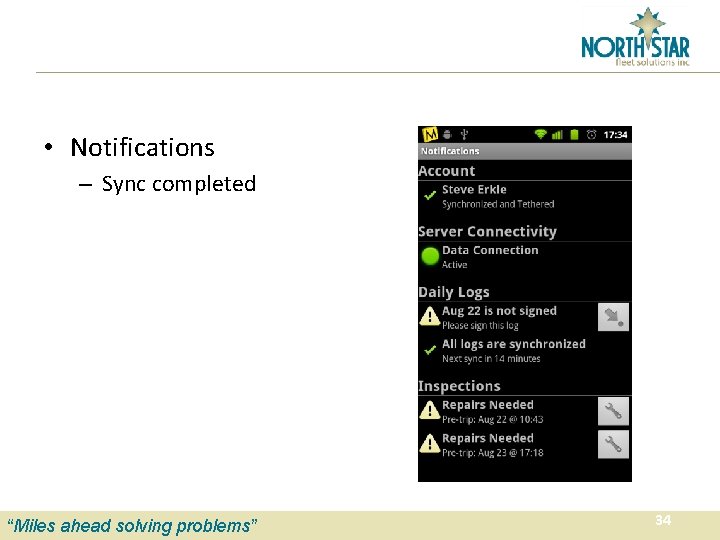This screenshot has width=720, height=540.
Task: Tap the Android debug bug status icon
Action: [447, 135]
